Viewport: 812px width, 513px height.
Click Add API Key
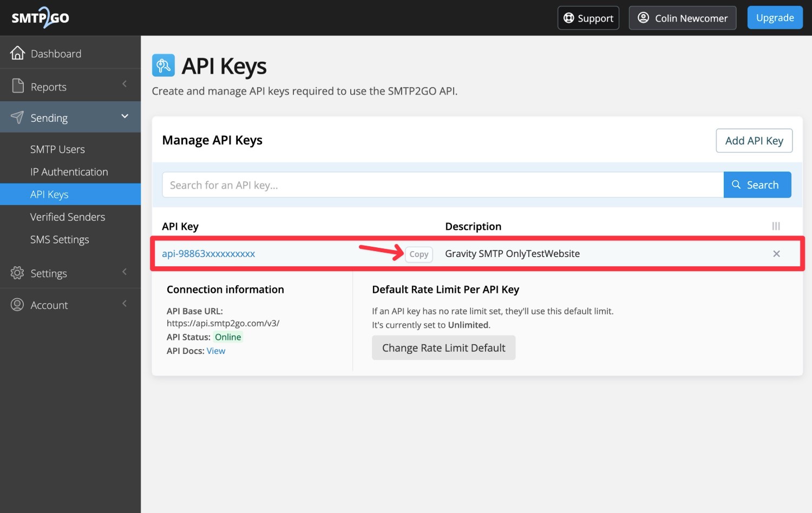tap(754, 141)
